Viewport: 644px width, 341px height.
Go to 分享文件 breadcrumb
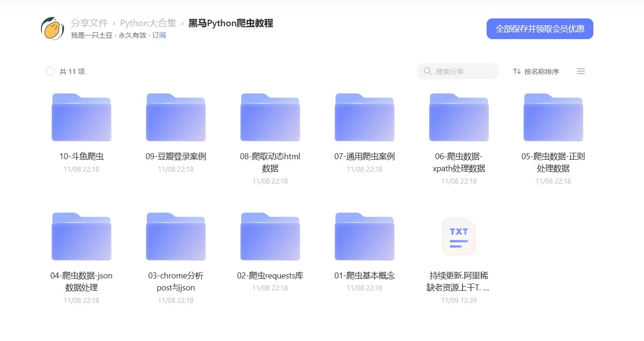(89, 23)
